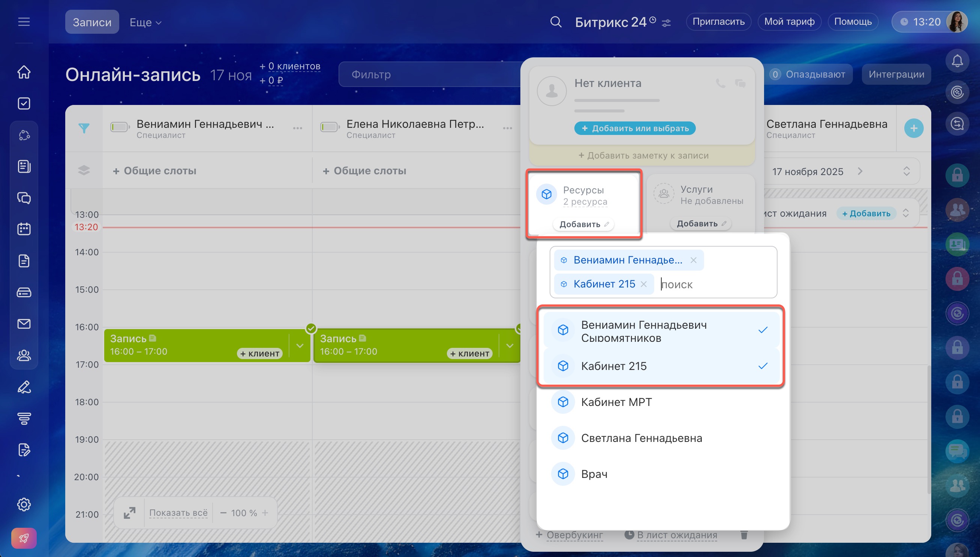Click the blue funnel filter icon

84,128
